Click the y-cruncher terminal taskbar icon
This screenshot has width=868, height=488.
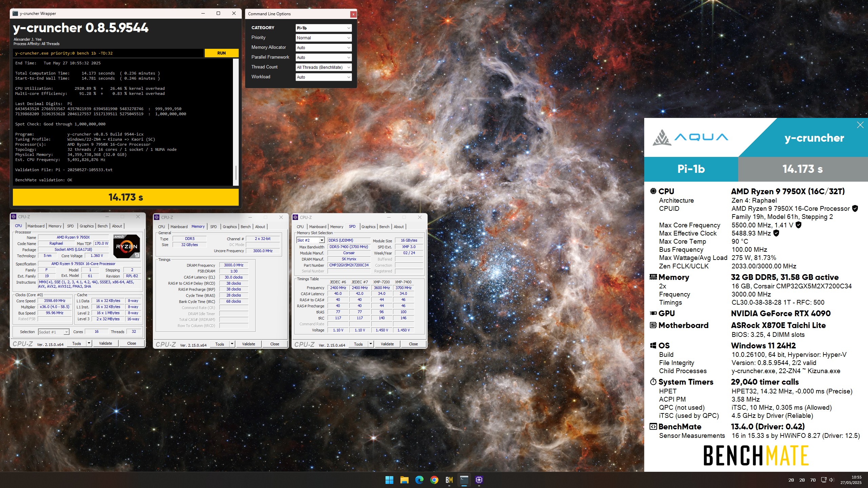464,480
